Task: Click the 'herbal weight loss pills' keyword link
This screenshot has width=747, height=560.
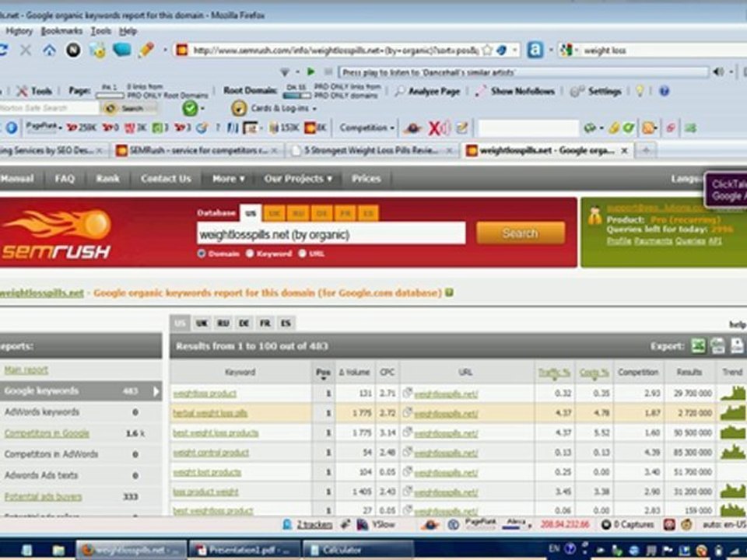Action: (x=209, y=413)
